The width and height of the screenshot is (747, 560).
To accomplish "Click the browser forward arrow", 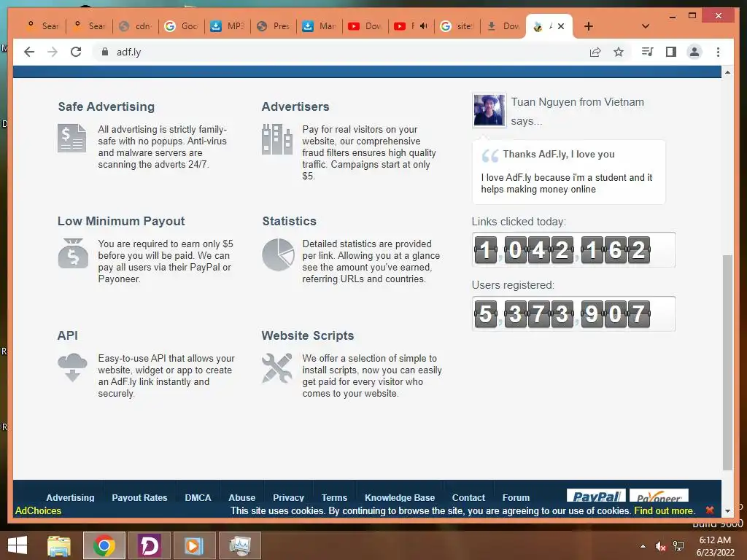I will [53, 52].
